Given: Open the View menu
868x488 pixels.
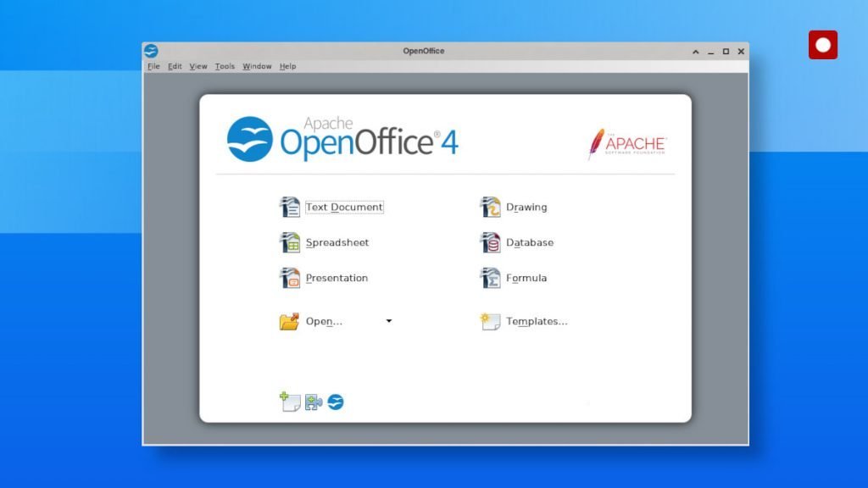Looking at the screenshot, I should (x=198, y=66).
